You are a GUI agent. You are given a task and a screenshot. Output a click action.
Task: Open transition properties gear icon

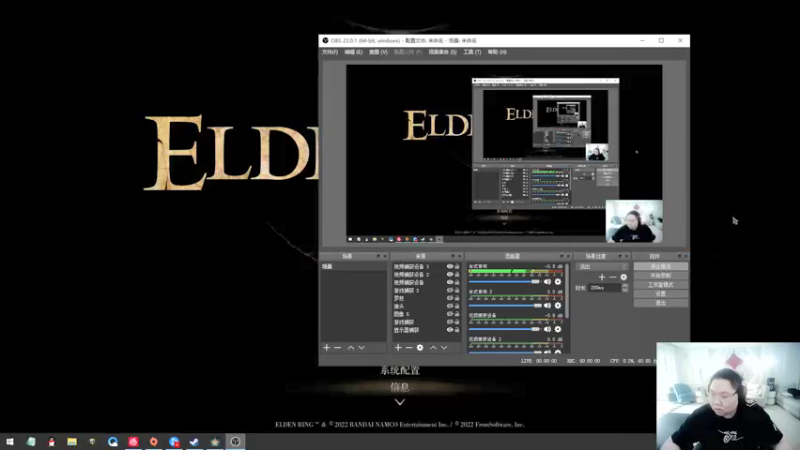(x=623, y=277)
